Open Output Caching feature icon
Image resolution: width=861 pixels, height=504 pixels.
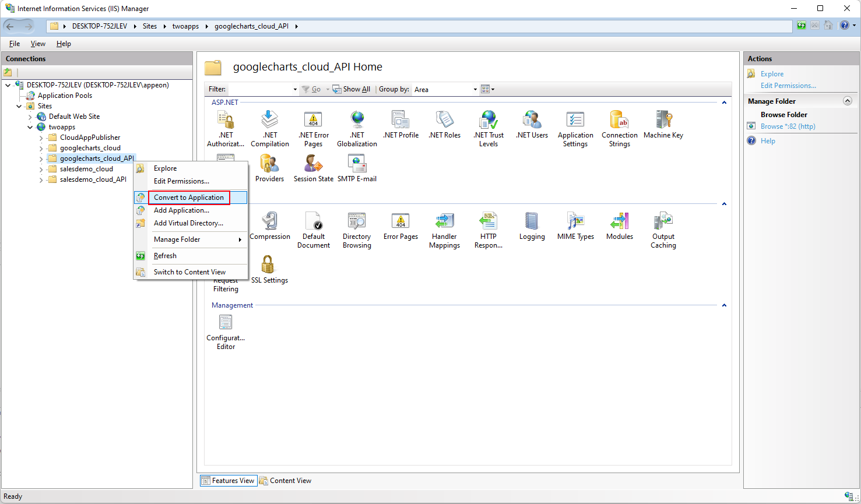tap(663, 231)
